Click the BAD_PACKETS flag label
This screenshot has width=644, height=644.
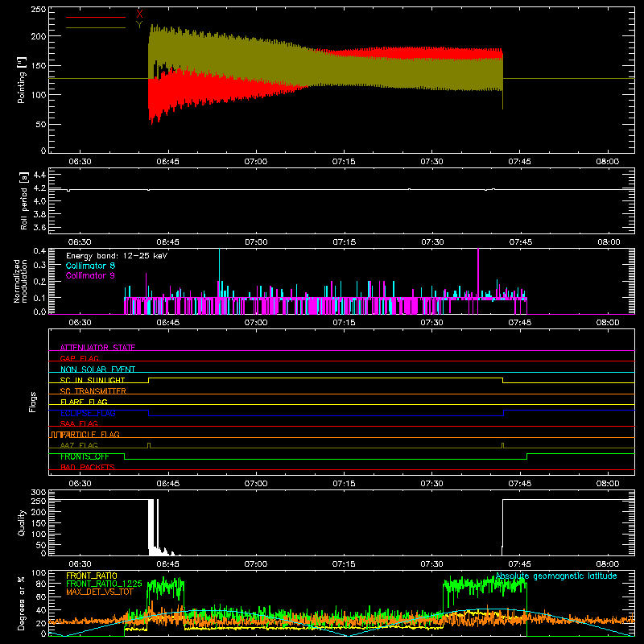point(88,467)
